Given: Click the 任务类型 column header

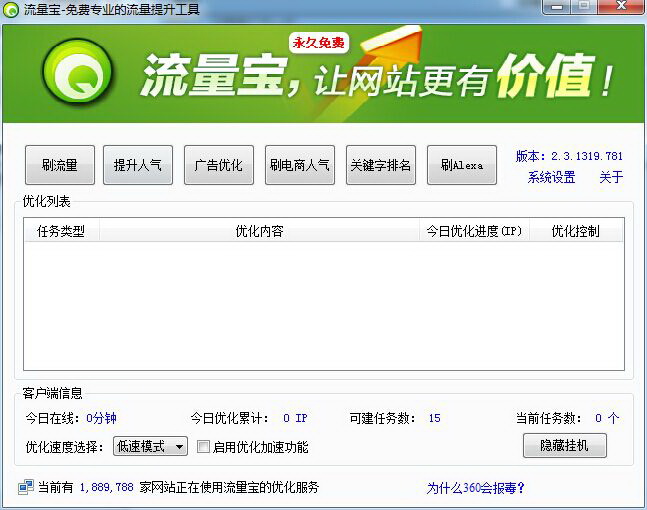Looking at the screenshot, I should [61, 231].
